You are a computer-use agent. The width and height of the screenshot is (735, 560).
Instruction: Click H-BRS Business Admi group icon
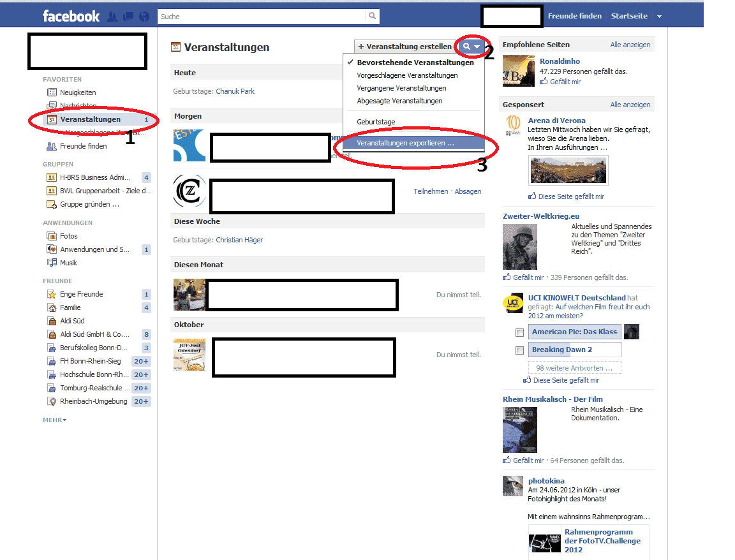(52, 177)
